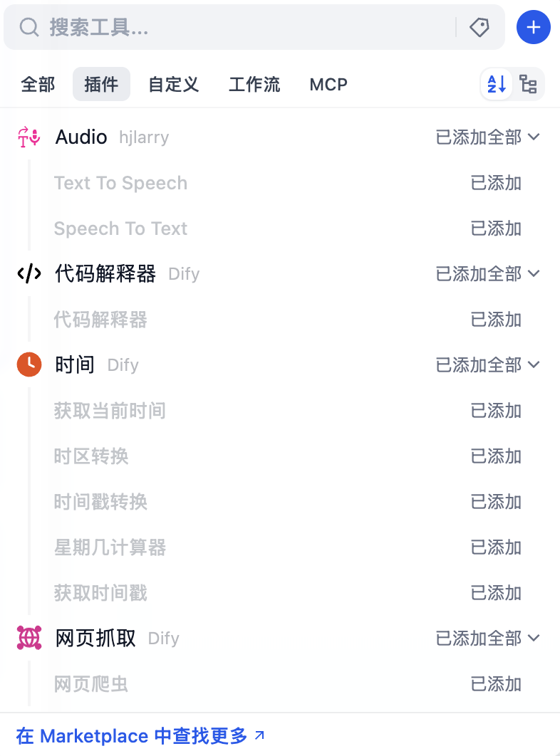Click the 代码解释器 code icon
560x756 pixels.
tap(29, 274)
